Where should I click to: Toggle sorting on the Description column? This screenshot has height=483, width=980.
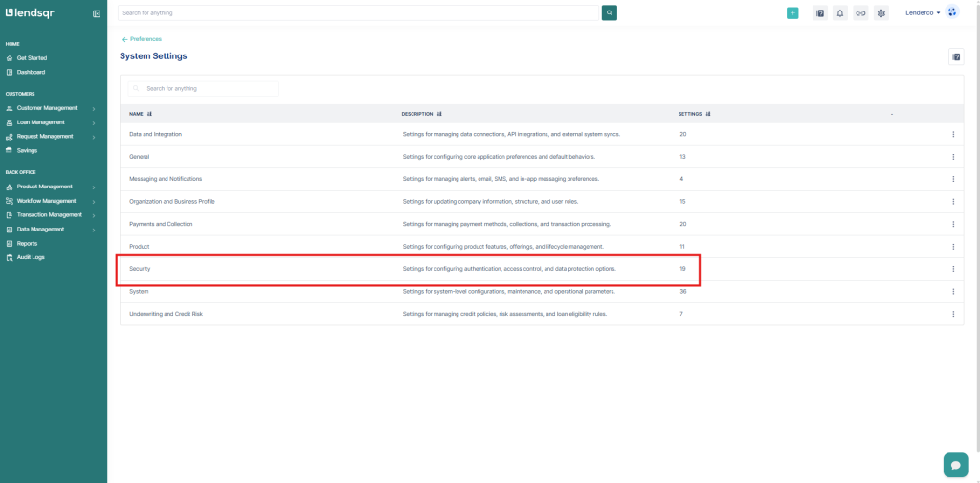pos(421,114)
